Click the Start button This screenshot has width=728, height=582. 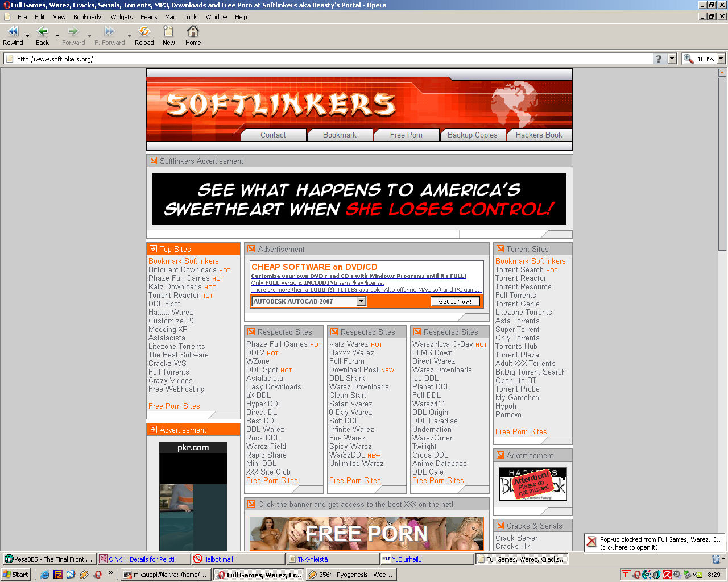tap(15, 575)
